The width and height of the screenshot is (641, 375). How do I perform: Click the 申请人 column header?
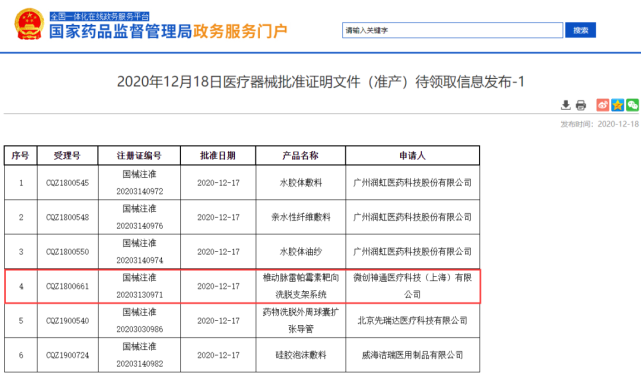(412, 155)
